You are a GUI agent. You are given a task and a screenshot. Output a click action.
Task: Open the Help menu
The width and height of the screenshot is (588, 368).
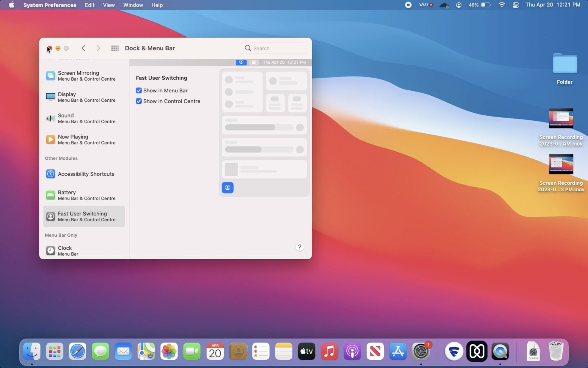(x=157, y=5)
